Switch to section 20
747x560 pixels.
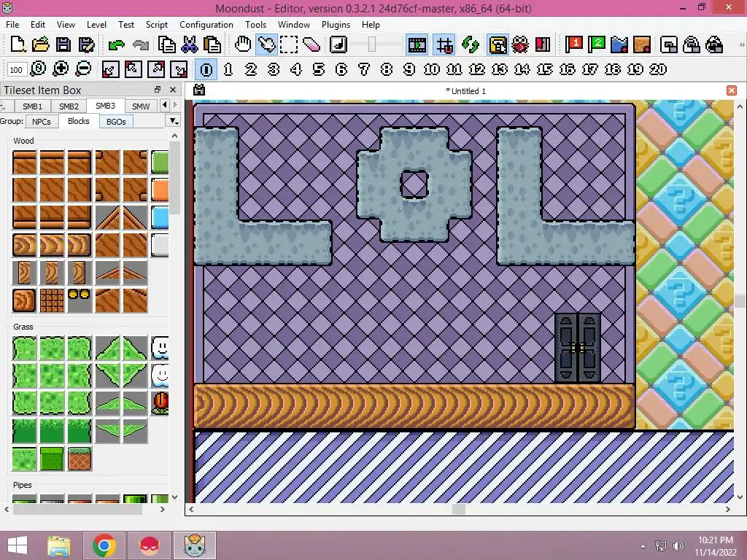pos(657,69)
